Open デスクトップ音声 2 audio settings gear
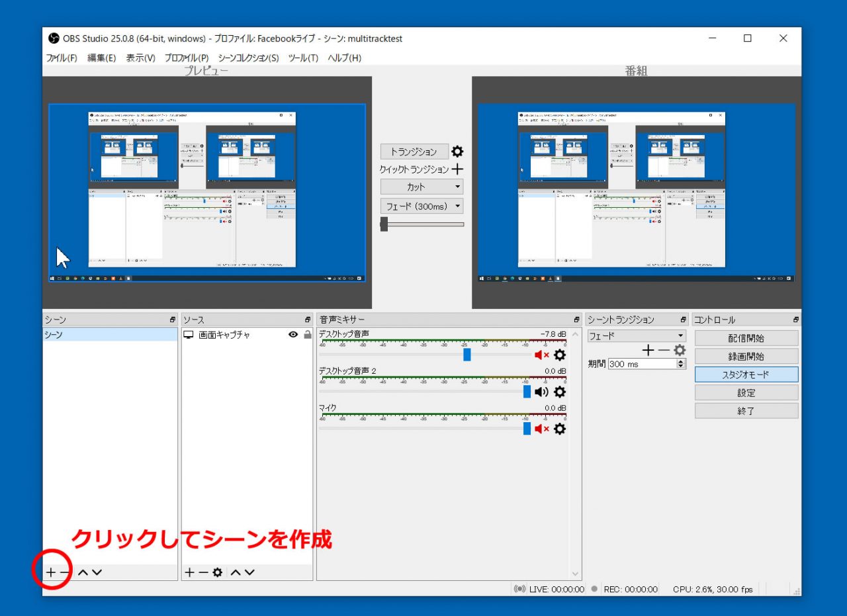The width and height of the screenshot is (847, 616). click(x=560, y=392)
